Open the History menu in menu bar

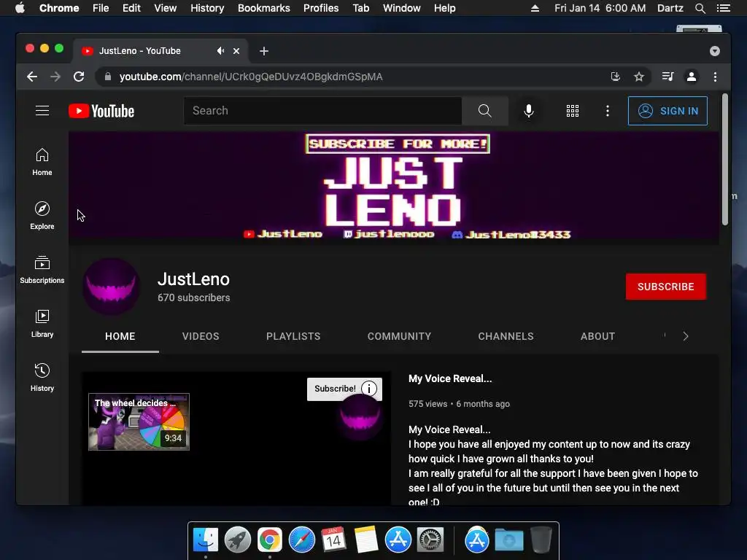click(x=207, y=8)
